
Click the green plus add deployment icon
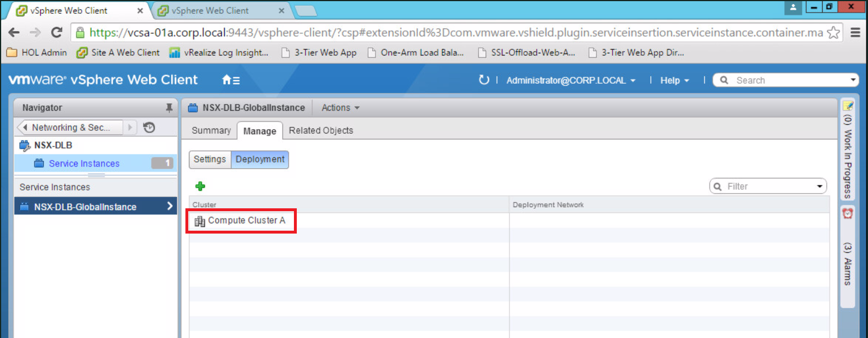click(x=200, y=186)
